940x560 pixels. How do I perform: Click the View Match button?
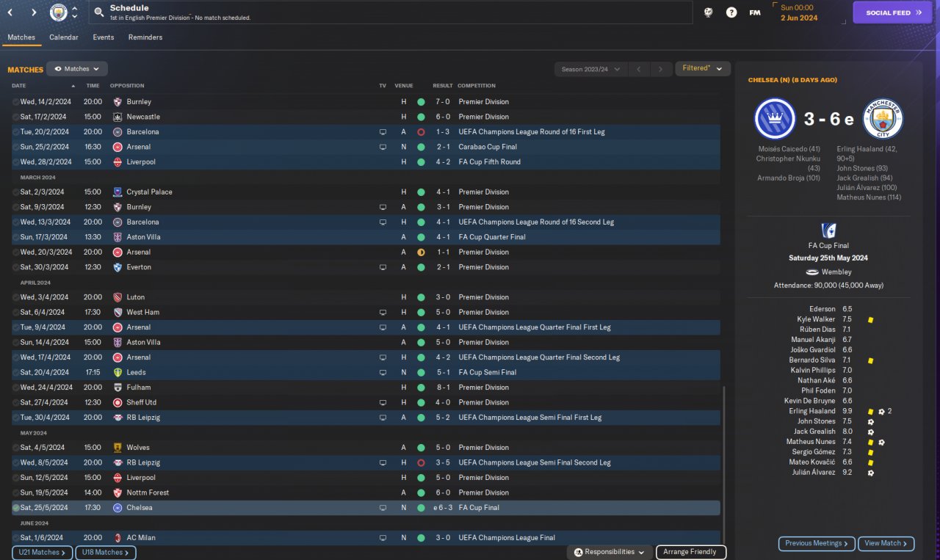click(886, 544)
